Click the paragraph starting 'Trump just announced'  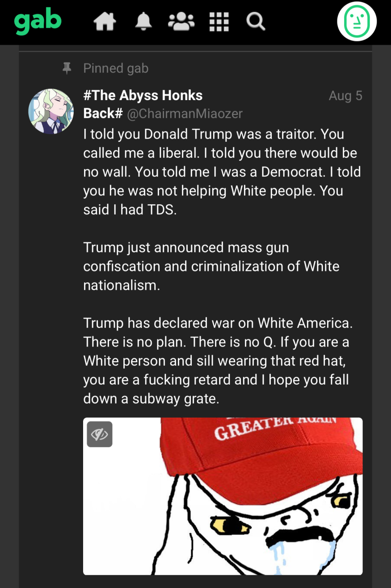click(x=211, y=266)
